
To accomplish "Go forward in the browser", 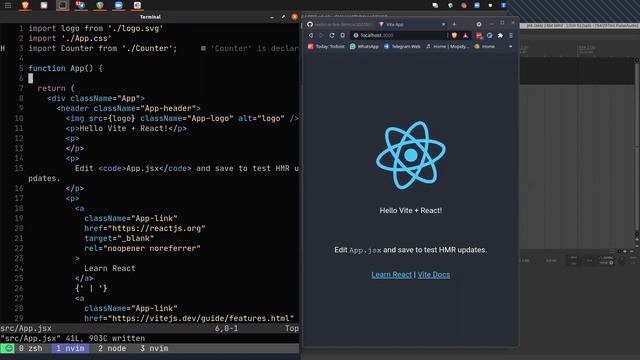I will pyautogui.click(x=321, y=36).
